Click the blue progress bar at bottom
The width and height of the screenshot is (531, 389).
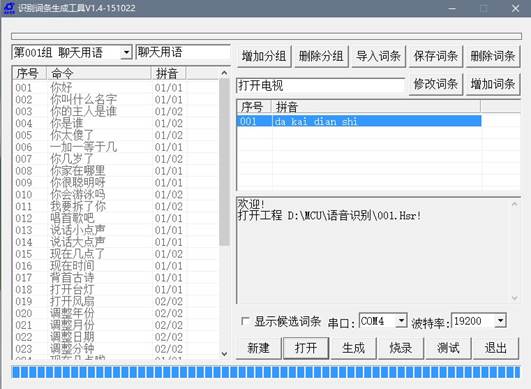point(266,372)
